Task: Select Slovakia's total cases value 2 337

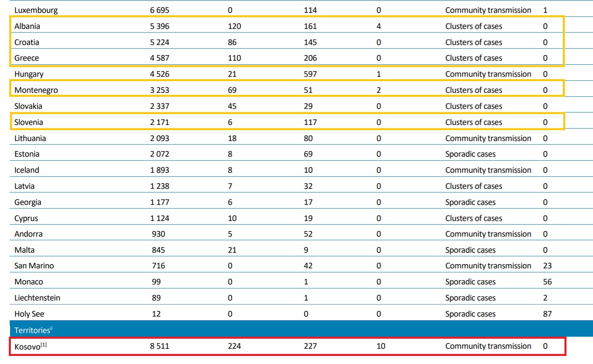Action: 159,106
